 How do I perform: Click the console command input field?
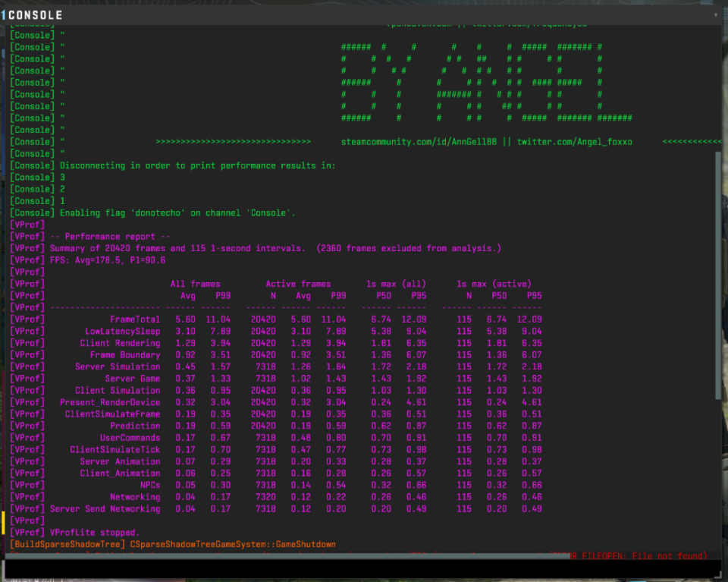coord(362,568)
